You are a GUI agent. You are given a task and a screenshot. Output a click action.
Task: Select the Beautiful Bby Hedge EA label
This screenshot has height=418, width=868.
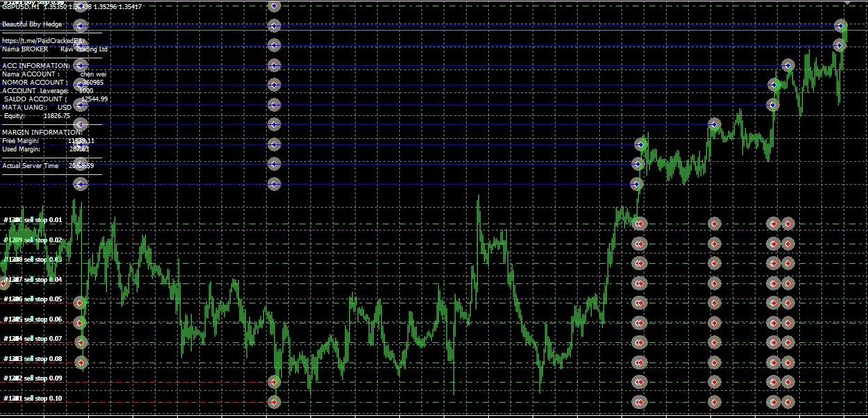pos(32,24)
